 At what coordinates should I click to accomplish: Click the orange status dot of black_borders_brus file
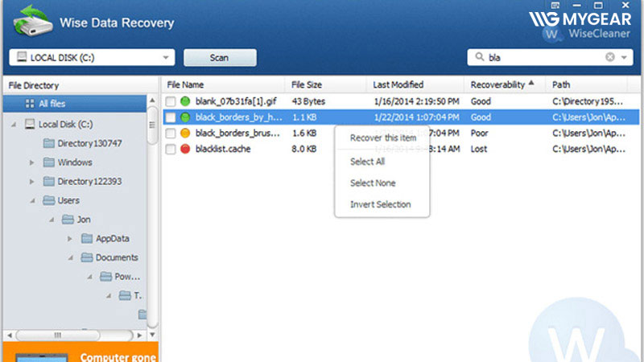click(185, 133)
